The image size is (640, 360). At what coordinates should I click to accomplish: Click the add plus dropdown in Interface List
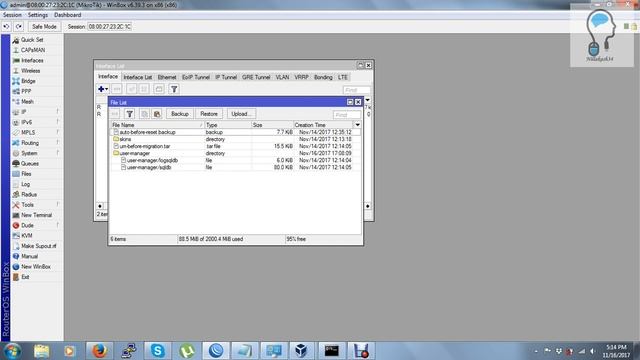pyautogui.click(x=103, y=89)
